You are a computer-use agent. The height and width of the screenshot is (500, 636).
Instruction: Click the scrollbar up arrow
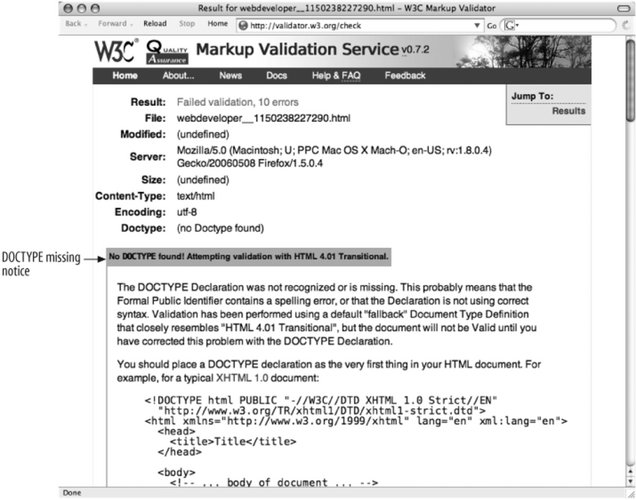click(630, 472)
